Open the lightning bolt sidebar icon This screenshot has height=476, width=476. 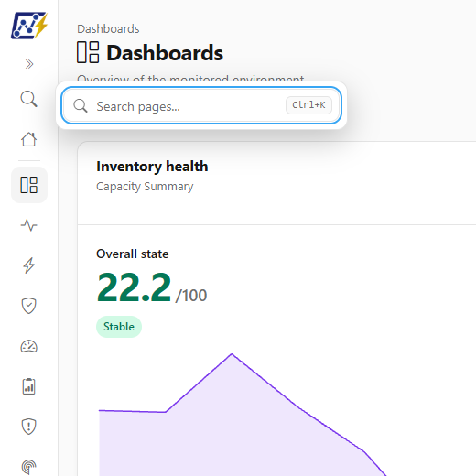[29, 265]
